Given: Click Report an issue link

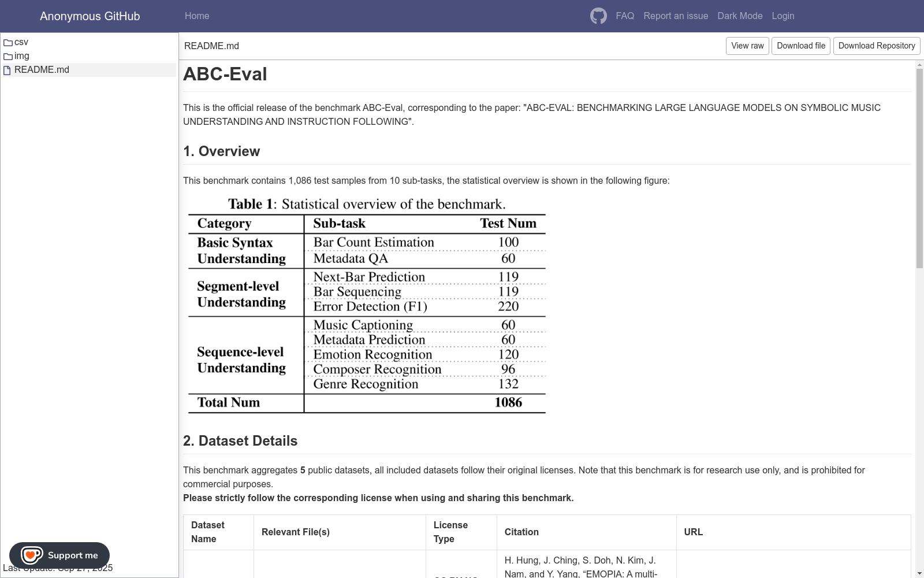Looking at the screenshot, I should click(676, 16).
